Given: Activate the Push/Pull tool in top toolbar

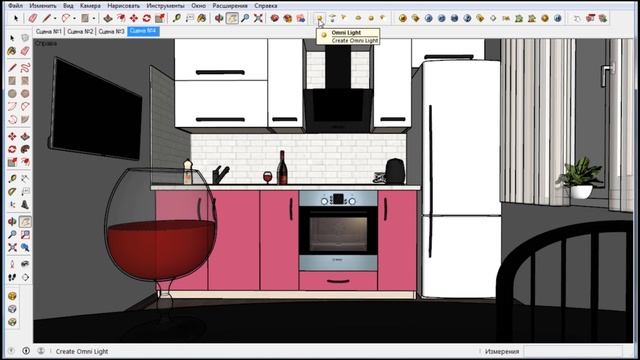Looking at the screenshot, I should point(108,18).
